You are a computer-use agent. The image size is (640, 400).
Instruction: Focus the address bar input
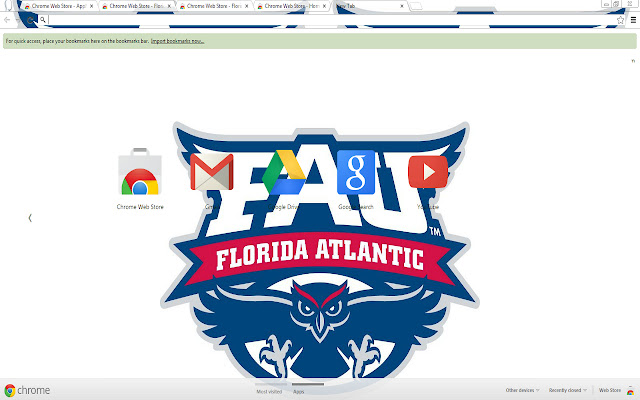331,20
